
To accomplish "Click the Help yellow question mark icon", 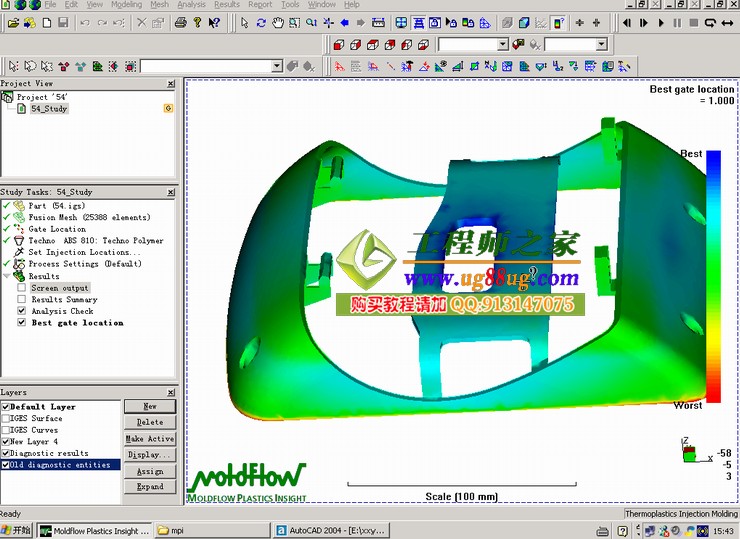I will point(197,23).
